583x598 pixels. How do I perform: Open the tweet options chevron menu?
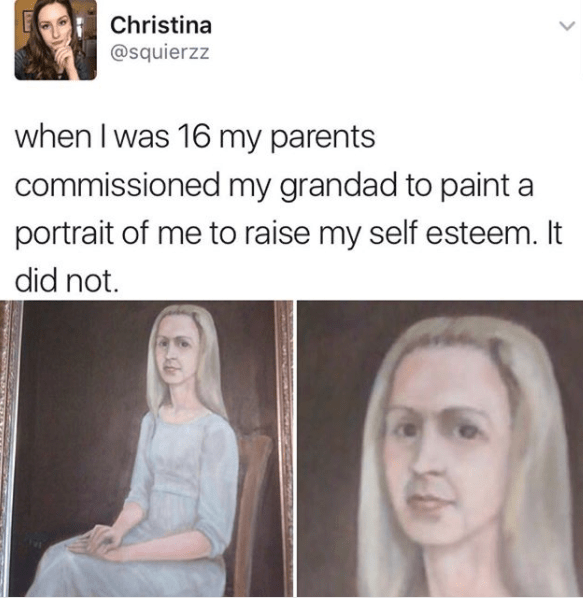click(567, 26)
